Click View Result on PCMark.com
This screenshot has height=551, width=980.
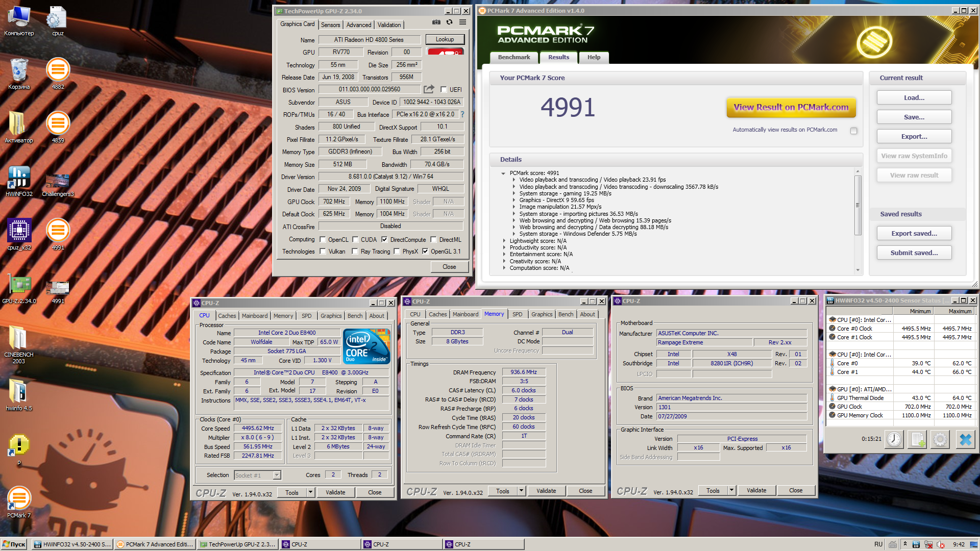(x=791, y=107)
